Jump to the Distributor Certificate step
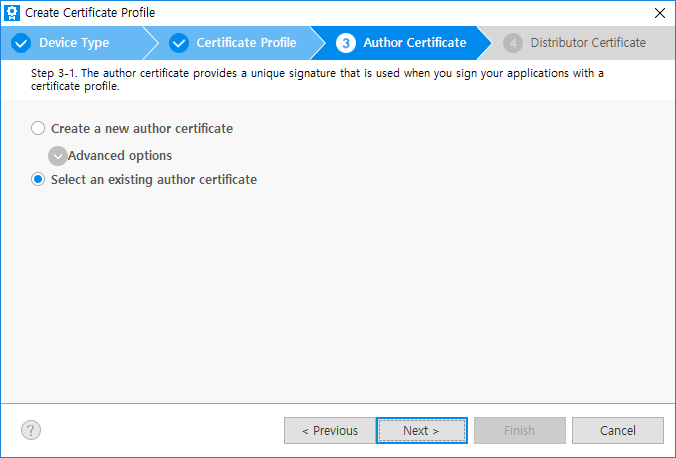This screenshot has height=458, width=676. pyautogui.click(x=588, y=43)
